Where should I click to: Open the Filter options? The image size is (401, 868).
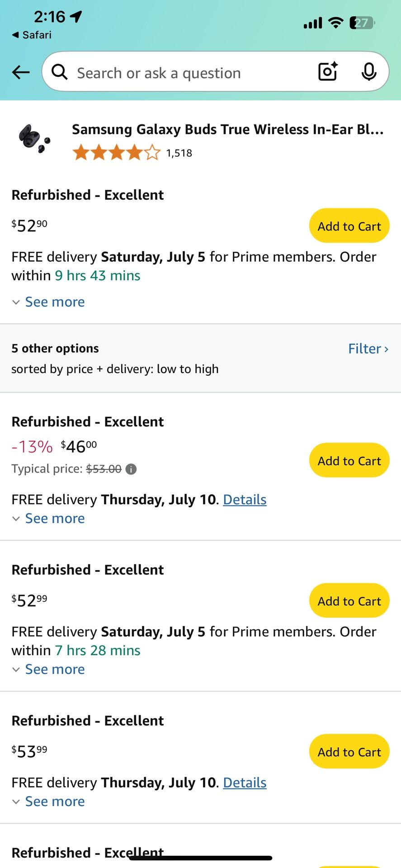(368, 349)
